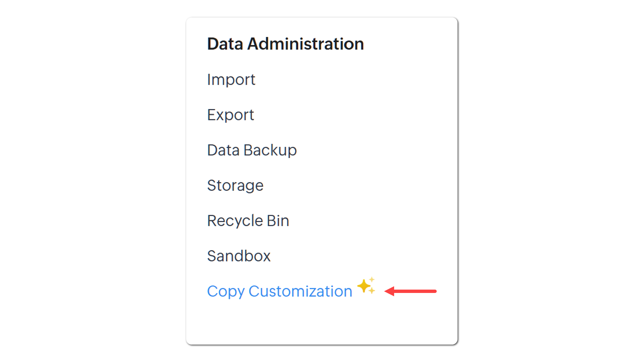Image resolution: width=644 pixels, height=362 pixels.
Task: Click the yellow stars new-feature badge
Action: 366,286
